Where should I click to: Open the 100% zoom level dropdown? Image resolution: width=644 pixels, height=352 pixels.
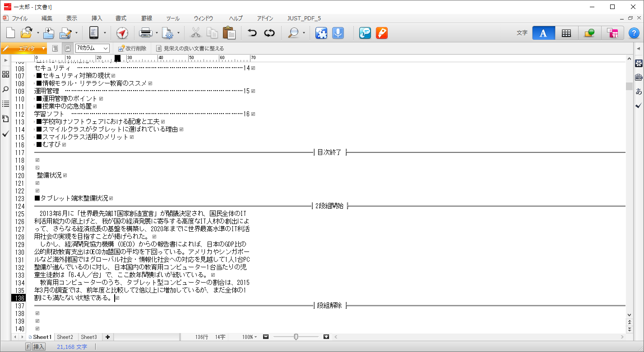point(250,337)
